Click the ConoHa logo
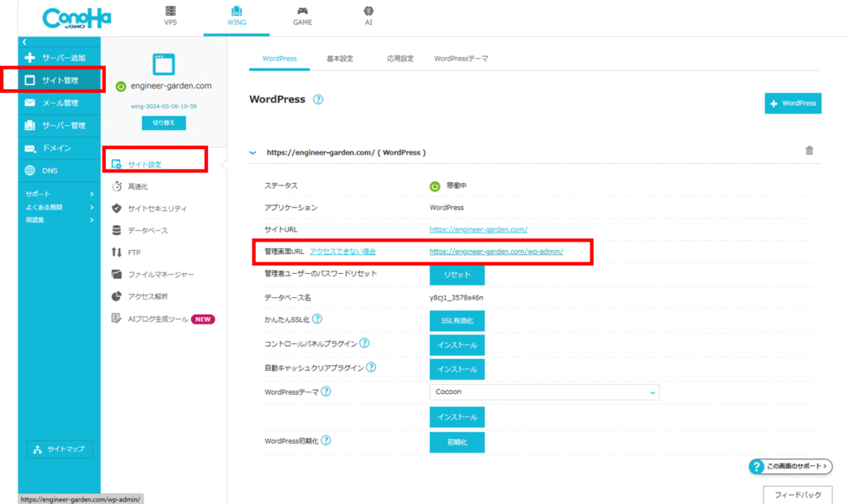 pos(76,18)
